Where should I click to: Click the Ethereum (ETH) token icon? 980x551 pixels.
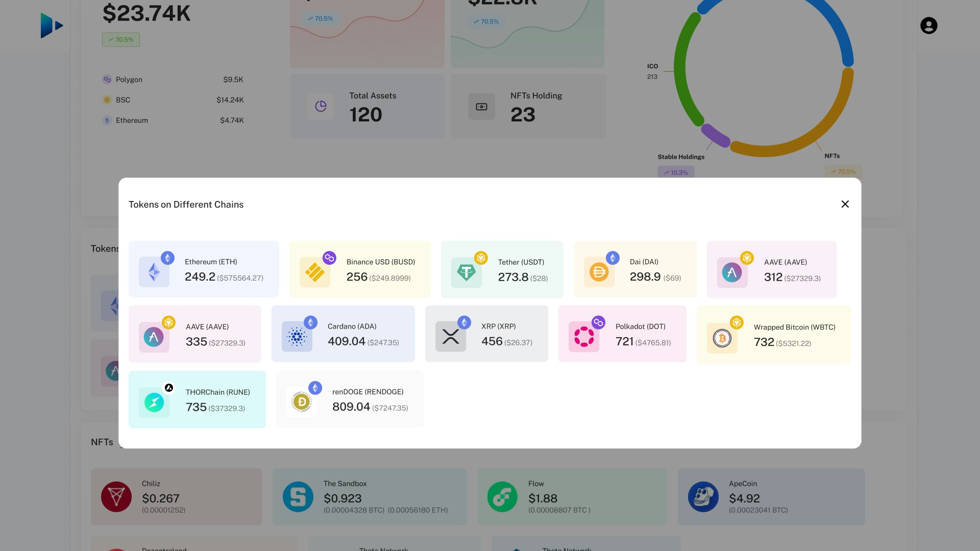(154, 272)
